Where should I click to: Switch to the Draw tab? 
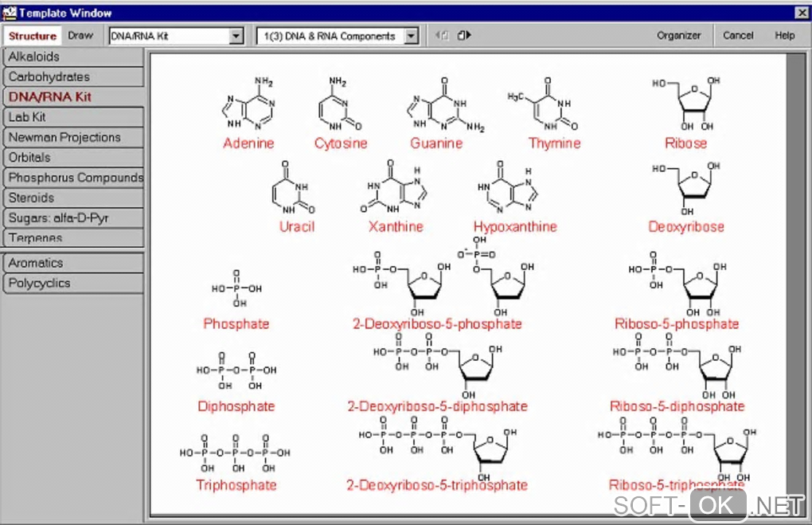click(80, 35)
